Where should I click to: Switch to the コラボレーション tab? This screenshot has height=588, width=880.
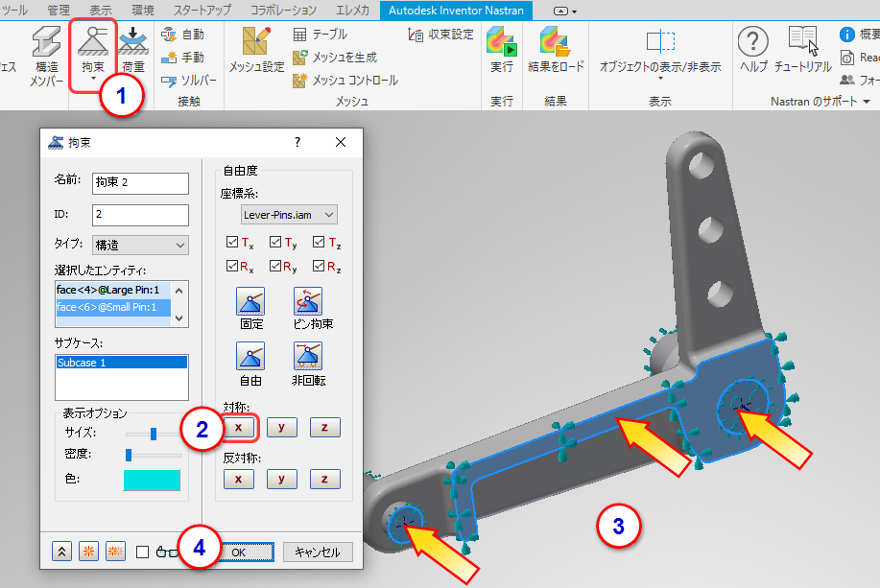pyautogui.click(x=283, y=11)
